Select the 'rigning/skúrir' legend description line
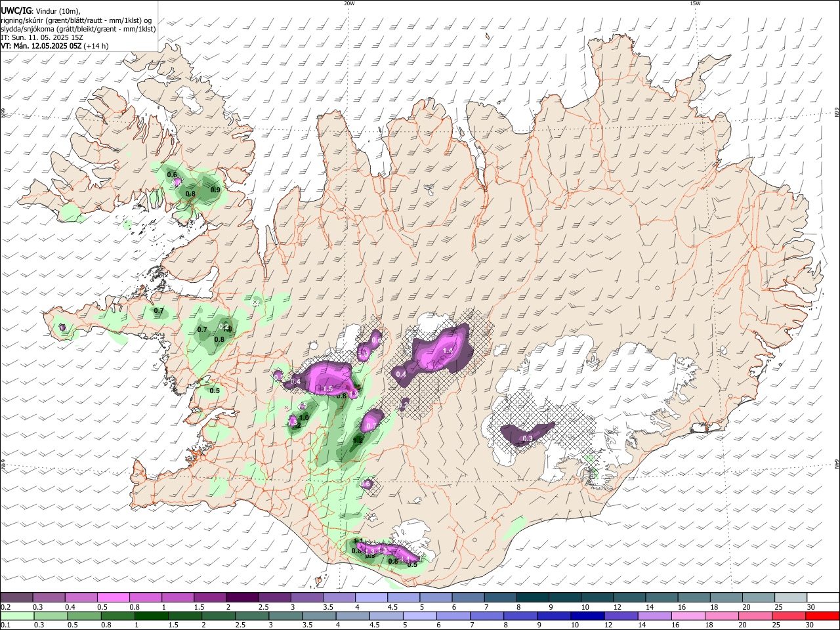 [x=77, y=20]
